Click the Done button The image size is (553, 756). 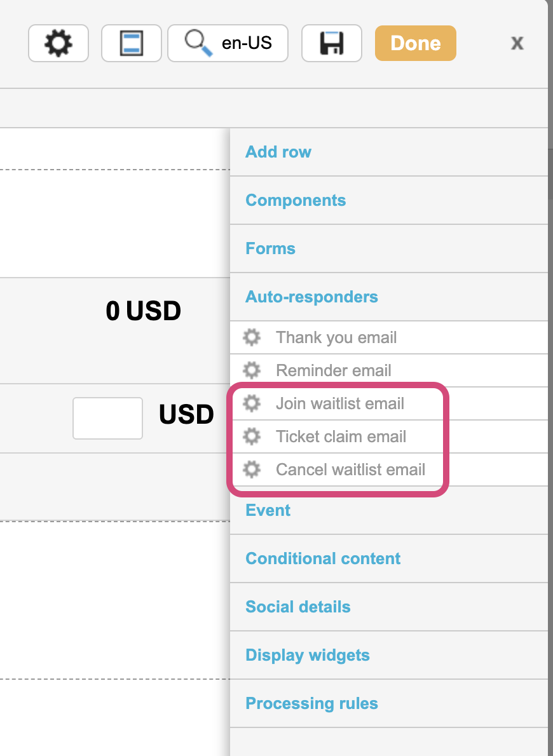[x=416, y=43]
